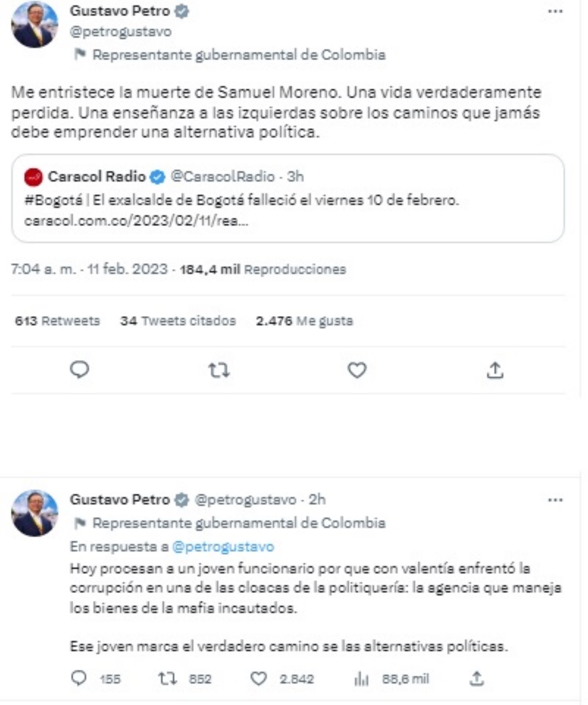Share the reply tweet via the upload icon

477,678
